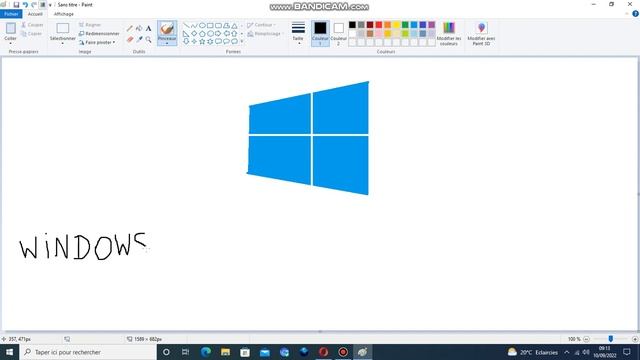Click the zoom out minus button
The image size is (640, 360).
pos(587,339)
